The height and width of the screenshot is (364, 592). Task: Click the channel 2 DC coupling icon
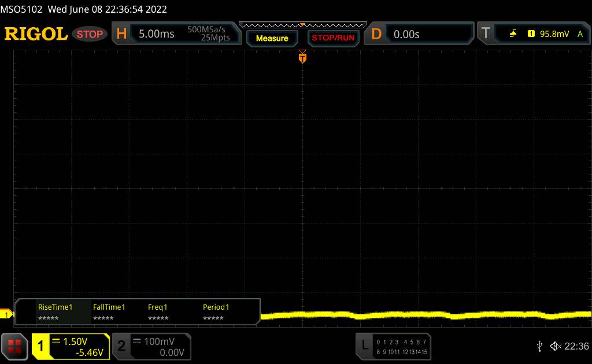point(136,341)
